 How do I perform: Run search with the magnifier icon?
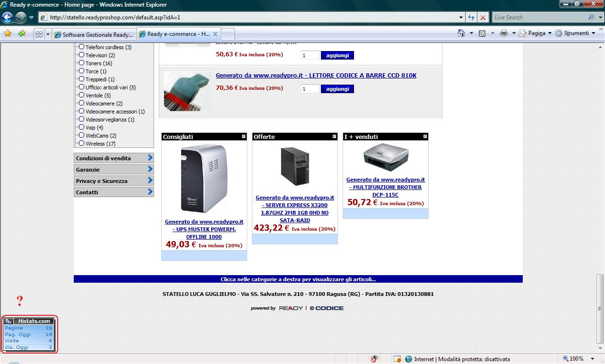(591, 17)
